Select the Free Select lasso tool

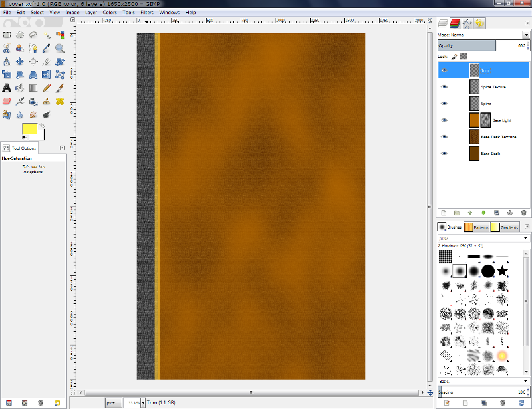click(x=33, y=35)
